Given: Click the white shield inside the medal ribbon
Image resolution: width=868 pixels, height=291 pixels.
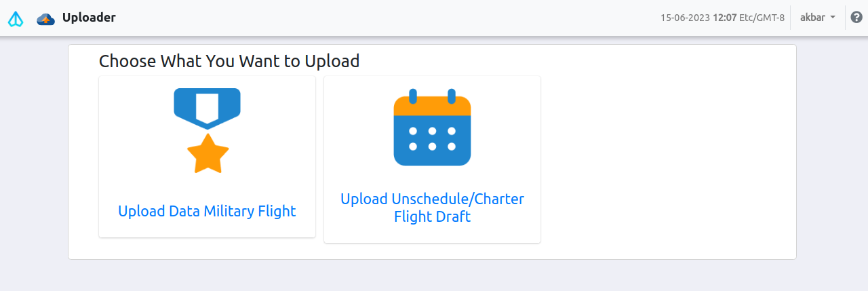Looking at the screenshot, I should [x=207, y=109].
